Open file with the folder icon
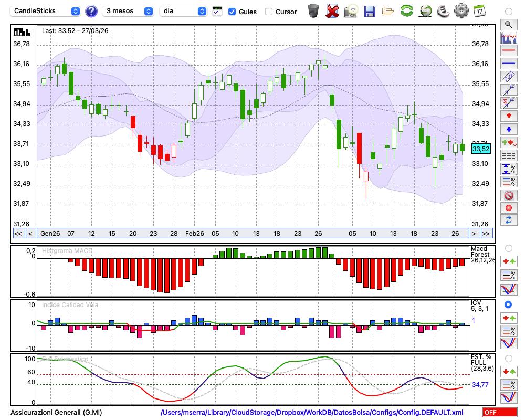 (x=388, y=12)
